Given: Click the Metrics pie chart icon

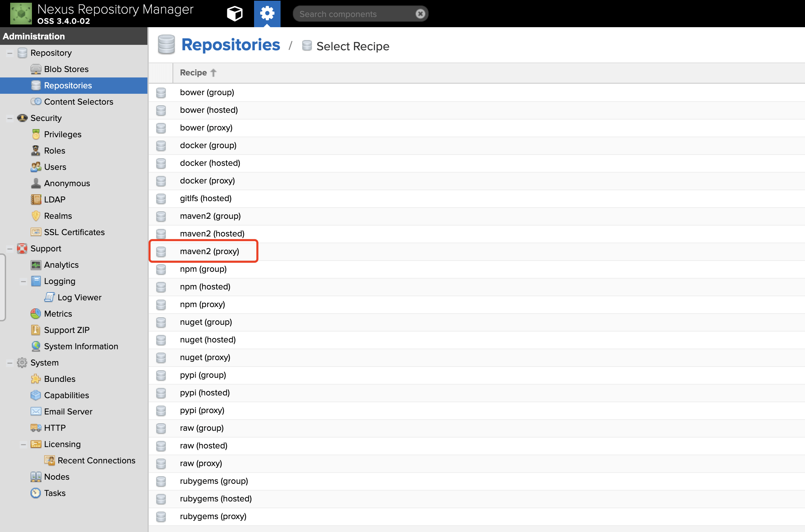Looking at the screenshot, I should click(36, 314).
